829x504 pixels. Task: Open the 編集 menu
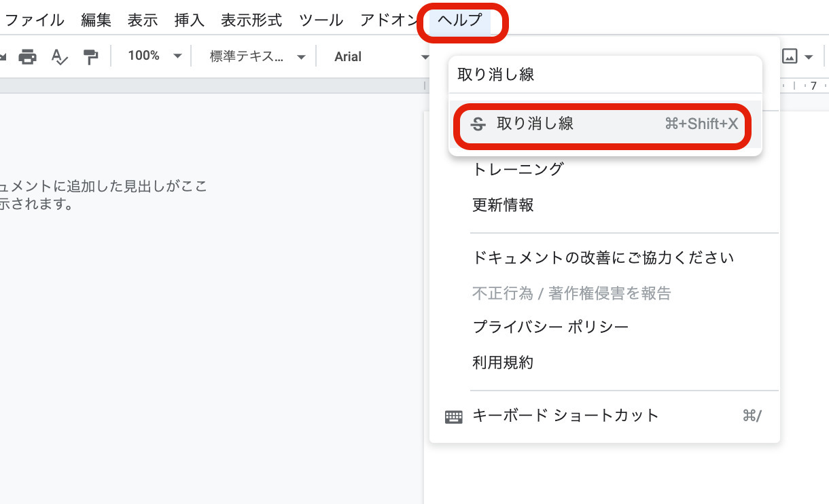click(x=96, y=20)
